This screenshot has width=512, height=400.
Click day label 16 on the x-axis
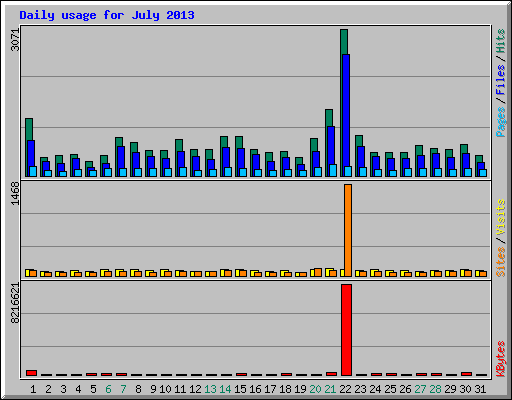(255, 389)
